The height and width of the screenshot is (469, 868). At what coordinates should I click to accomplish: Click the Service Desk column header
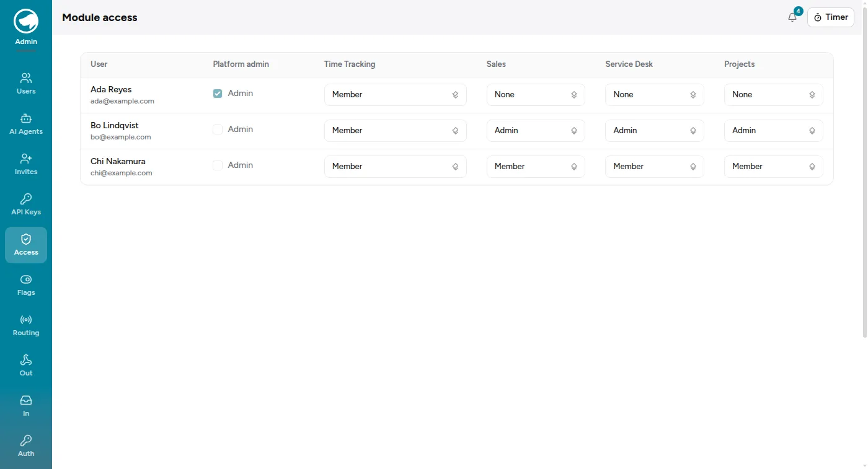click(x=629, y=64)
